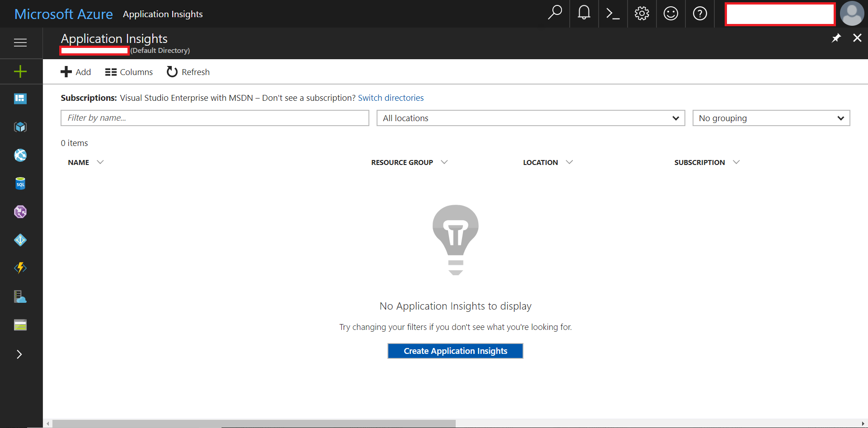Open help question mark icon
The image size is (868, 428).
700,14
